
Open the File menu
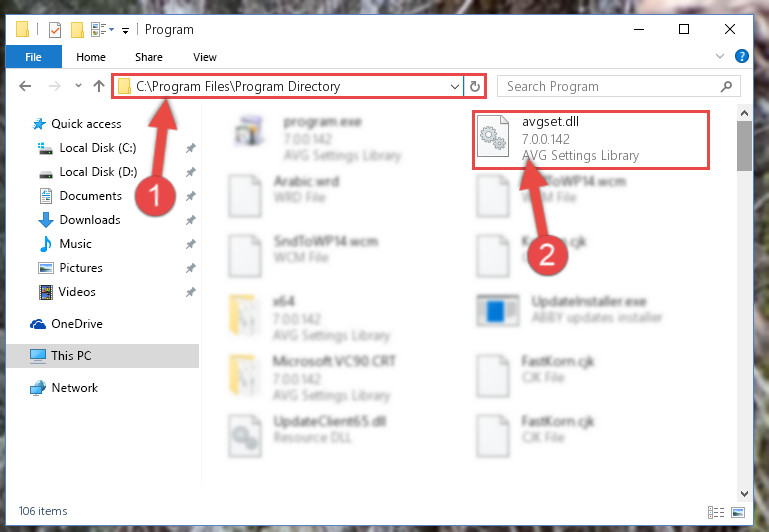coord(33,57)
